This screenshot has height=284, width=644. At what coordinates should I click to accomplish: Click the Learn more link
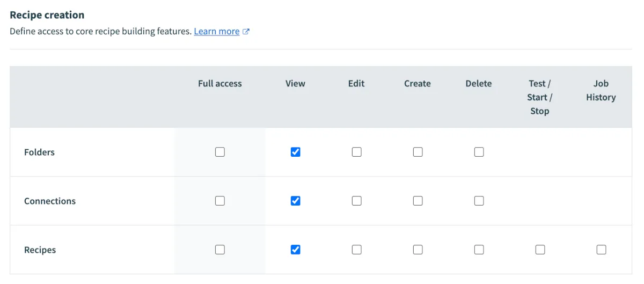click(216, 32)
